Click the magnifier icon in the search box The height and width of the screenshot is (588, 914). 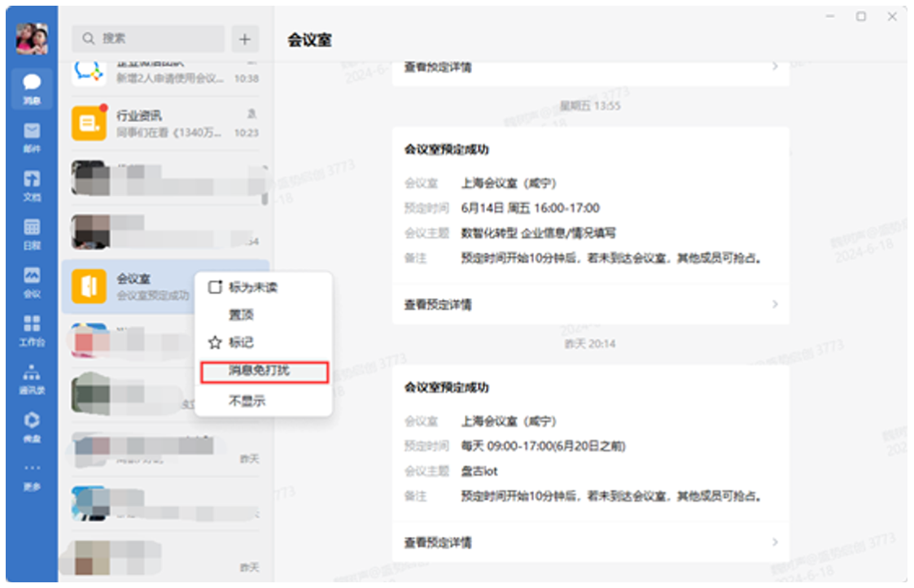pyautogui.click(x=88, y=38)
